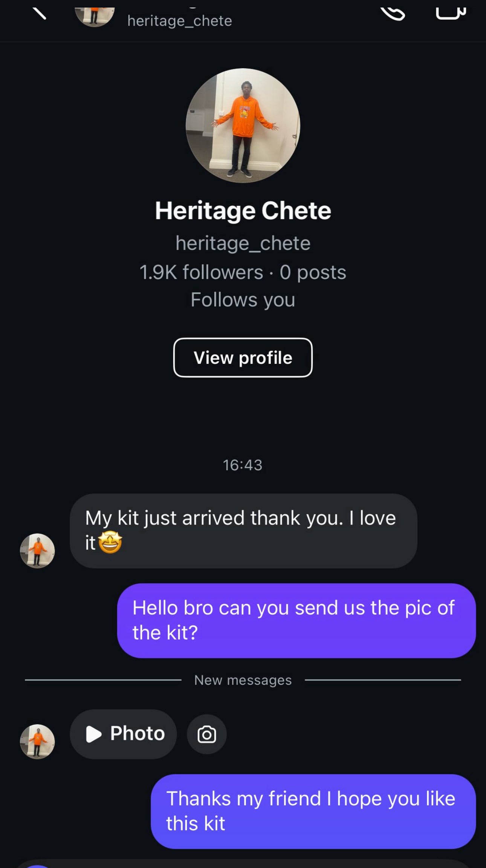Screen dimensions: 486x868
Task: Tap the avatar beside the Photo message
Action: pyautogui.click(x=37, y=741)
